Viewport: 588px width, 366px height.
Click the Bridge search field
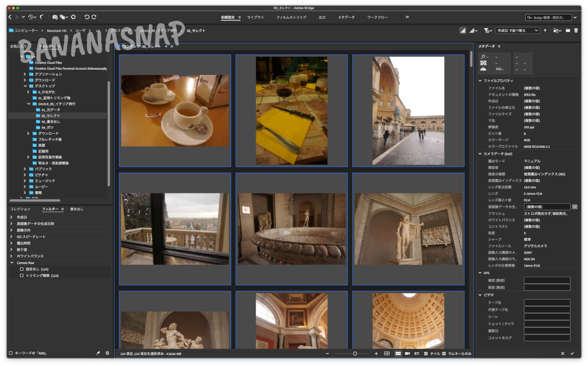(548, 17)
